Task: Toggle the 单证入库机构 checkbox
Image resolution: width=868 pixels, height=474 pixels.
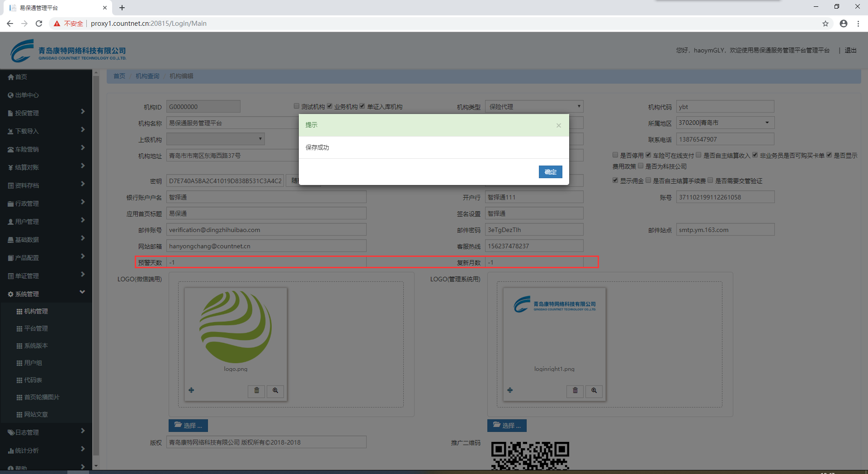Action: (x=362, y=106)
